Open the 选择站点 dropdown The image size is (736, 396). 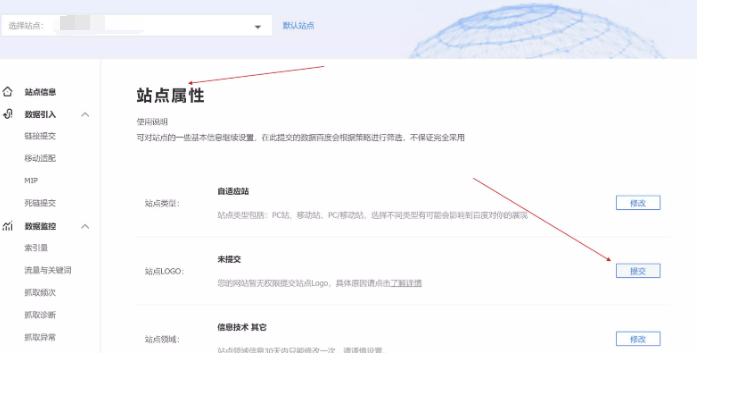(137, 26)
